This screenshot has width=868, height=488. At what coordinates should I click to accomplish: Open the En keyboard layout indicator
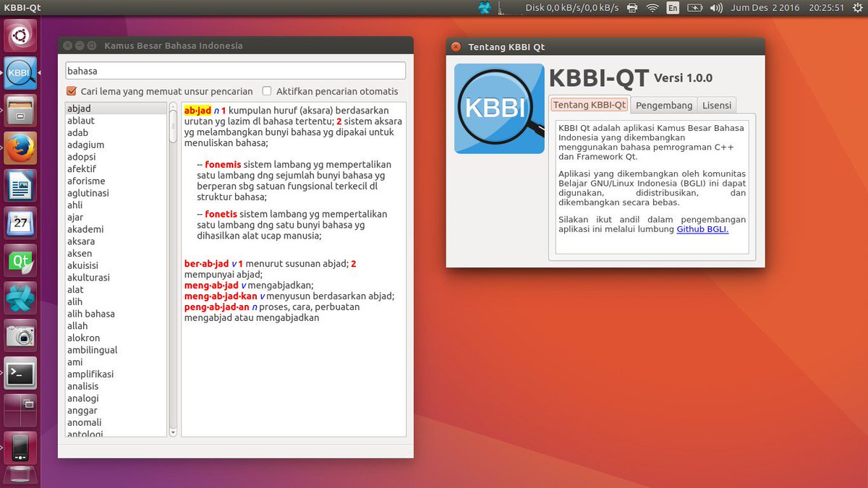[673, 8]
